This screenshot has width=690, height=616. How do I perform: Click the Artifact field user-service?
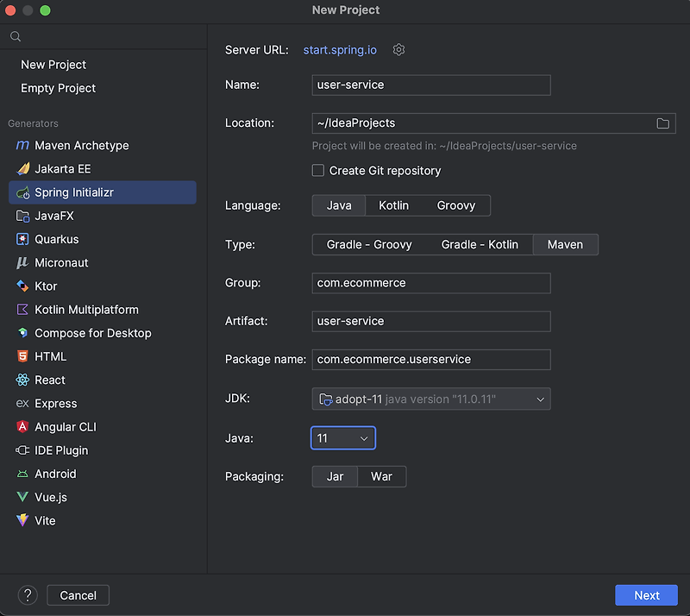(x=431, y=322)
